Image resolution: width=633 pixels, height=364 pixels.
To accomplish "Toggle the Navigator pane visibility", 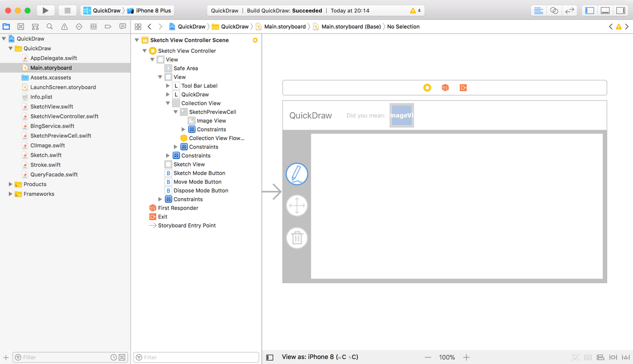I will pyautogui.click(x=590, y=10).
